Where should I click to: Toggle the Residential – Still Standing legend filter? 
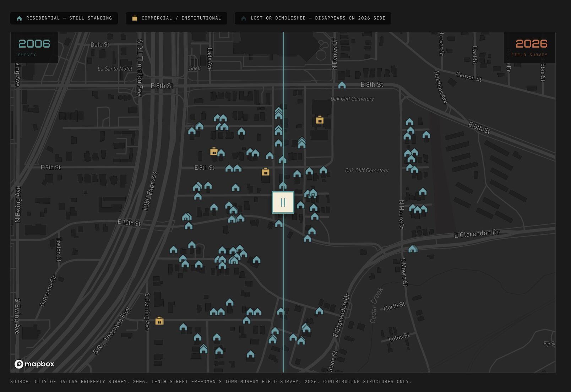64,18
